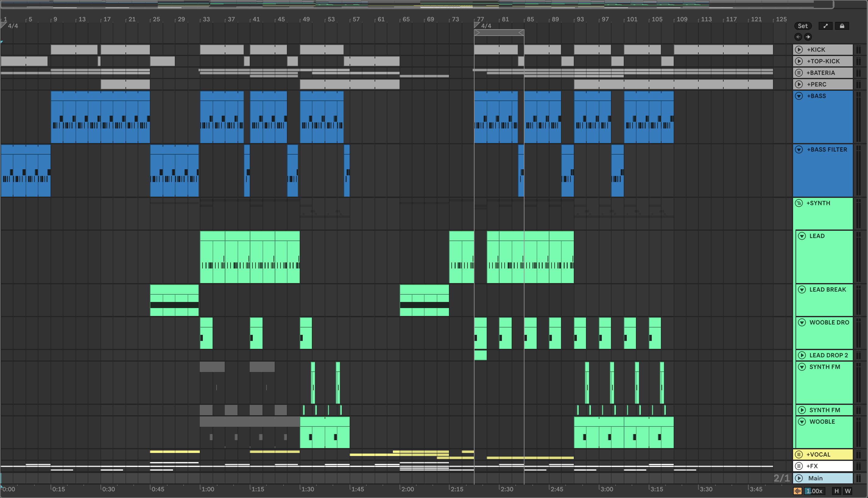Image resolution: width=868 pixels, height=498 pixels.
Task: Click 1:00 on the time ruler
Action: (208, 489)
